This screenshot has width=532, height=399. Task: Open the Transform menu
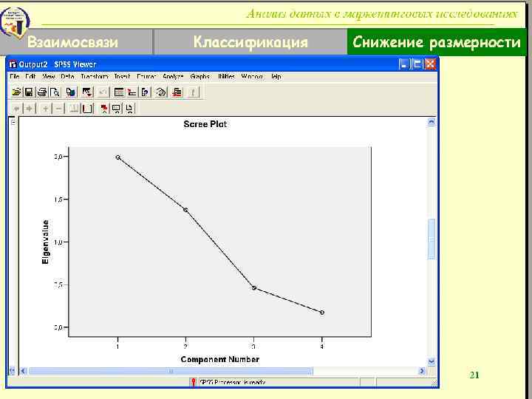pyautogui.click(x=95, y=76)
